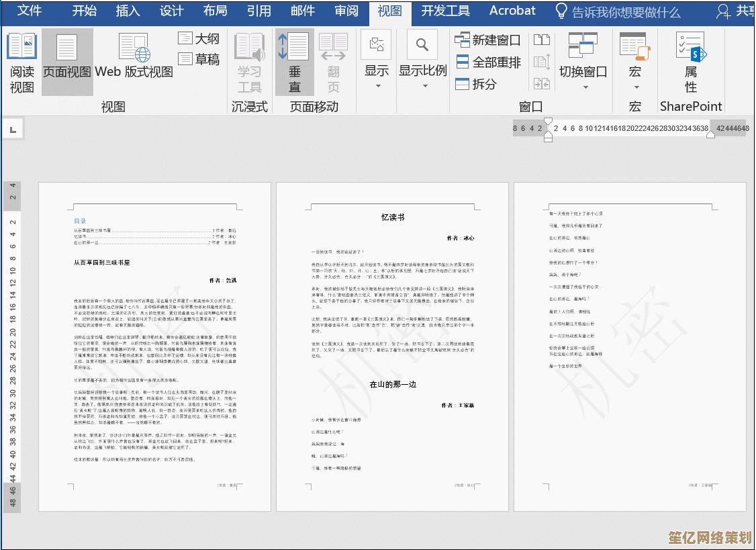This screenshot has width=756, height=550.
Task: Click the 目录 heading on page one
Action: point(80,221)
